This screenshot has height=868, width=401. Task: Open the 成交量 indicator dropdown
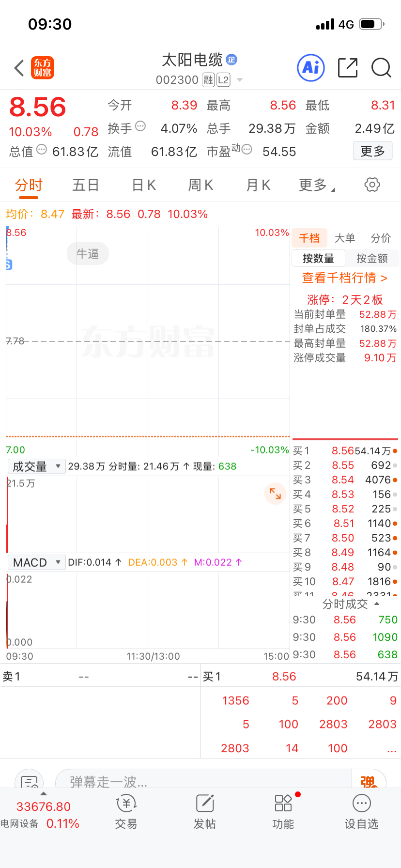pyautogui.click(x=36, y=466)
